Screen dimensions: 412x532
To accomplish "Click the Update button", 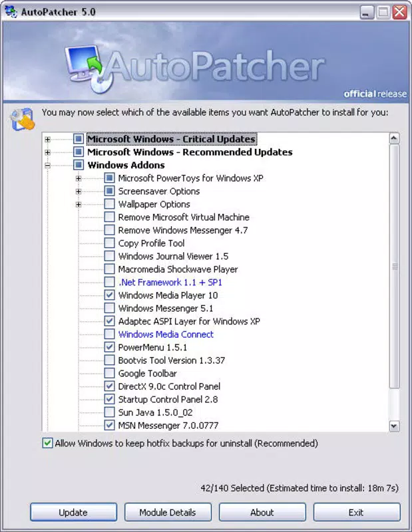I will pyautogui.click(x=73, y=512).
